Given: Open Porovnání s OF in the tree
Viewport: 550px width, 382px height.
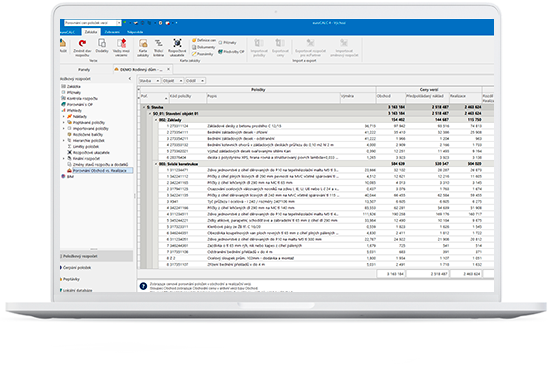Looking at the screenshot, I should point(80,105).
